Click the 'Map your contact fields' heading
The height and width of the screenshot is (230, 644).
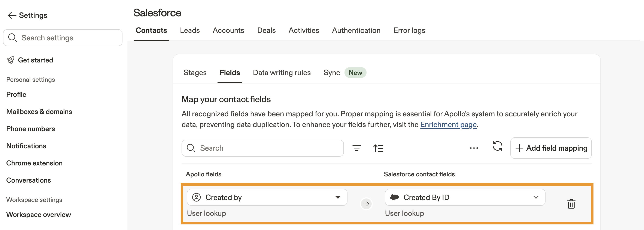(226, 100)
